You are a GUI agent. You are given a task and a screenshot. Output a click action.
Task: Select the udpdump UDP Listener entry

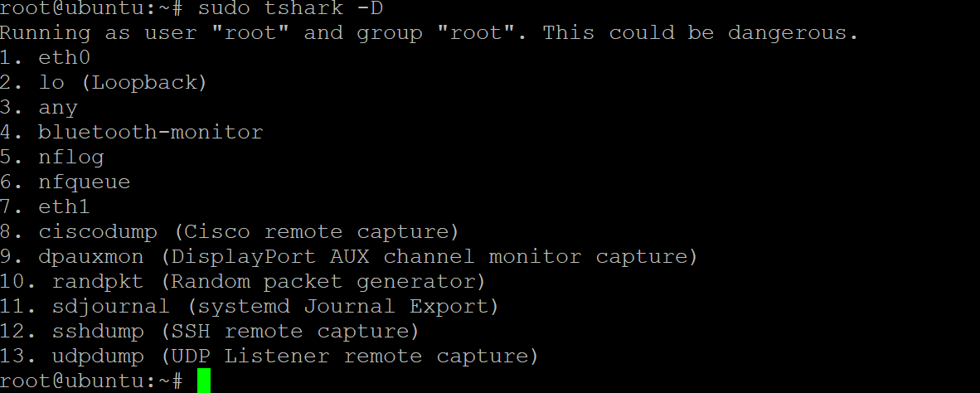pos(269,357)
